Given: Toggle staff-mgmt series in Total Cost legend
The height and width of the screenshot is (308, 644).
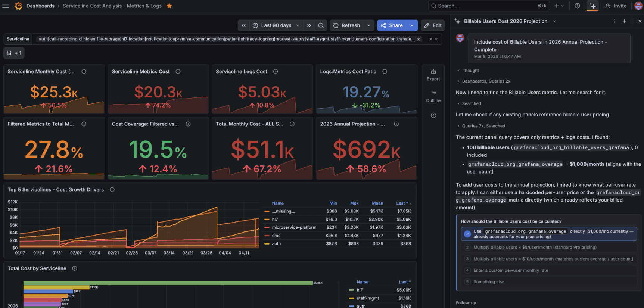Looking at the screenshot, I should tap(368, 298).
